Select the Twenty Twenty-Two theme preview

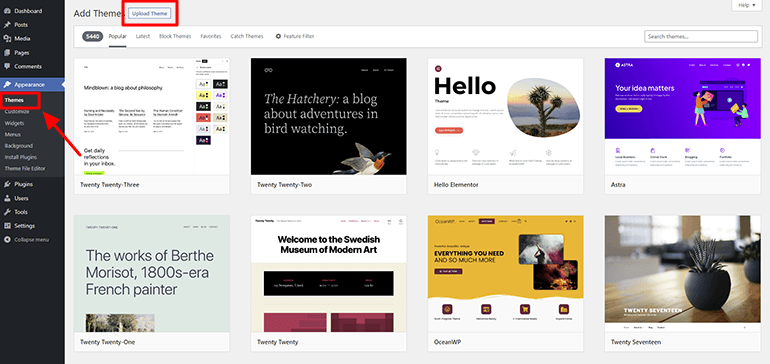(x=329, y=116)
